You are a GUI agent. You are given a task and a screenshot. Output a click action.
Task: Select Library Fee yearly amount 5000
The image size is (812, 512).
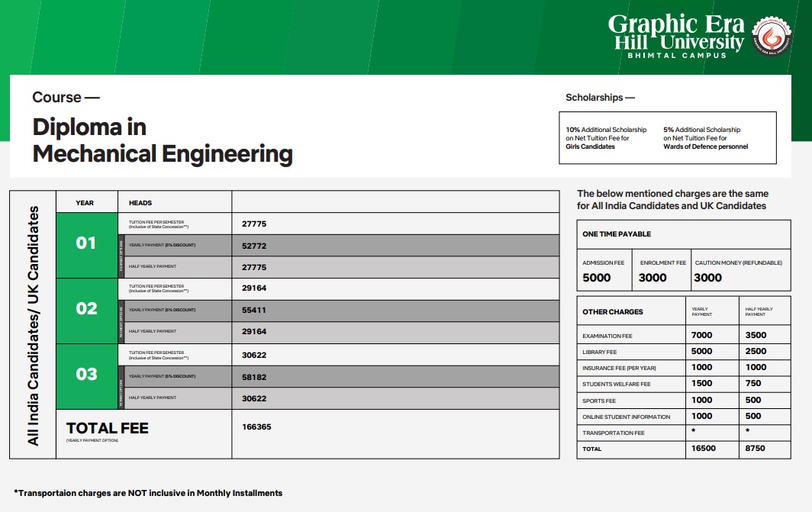[701, 351]
